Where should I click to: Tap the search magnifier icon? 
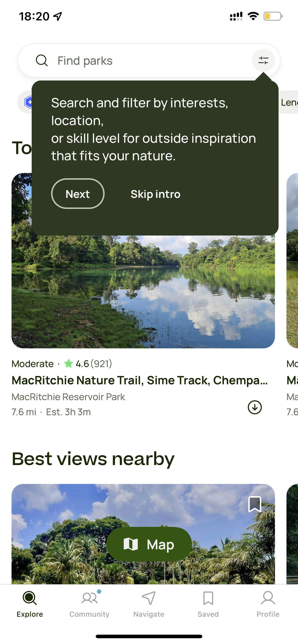pos(42,61)
